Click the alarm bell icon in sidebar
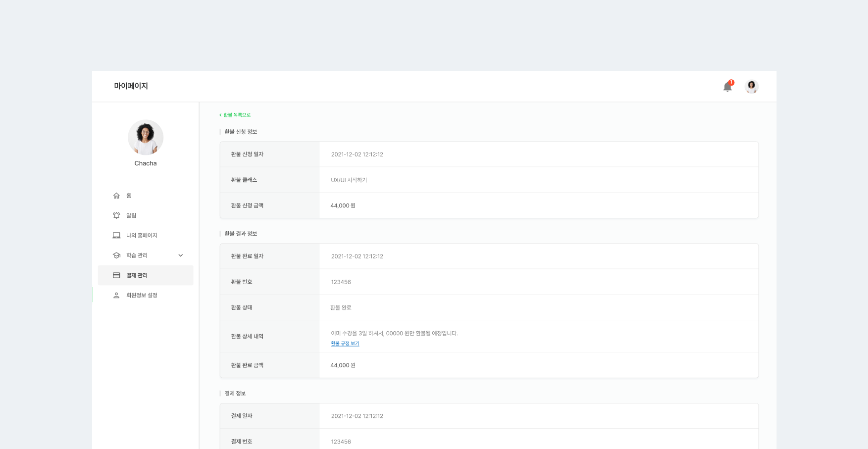Viewport: 868px width, 449px height. click(116, 215)
